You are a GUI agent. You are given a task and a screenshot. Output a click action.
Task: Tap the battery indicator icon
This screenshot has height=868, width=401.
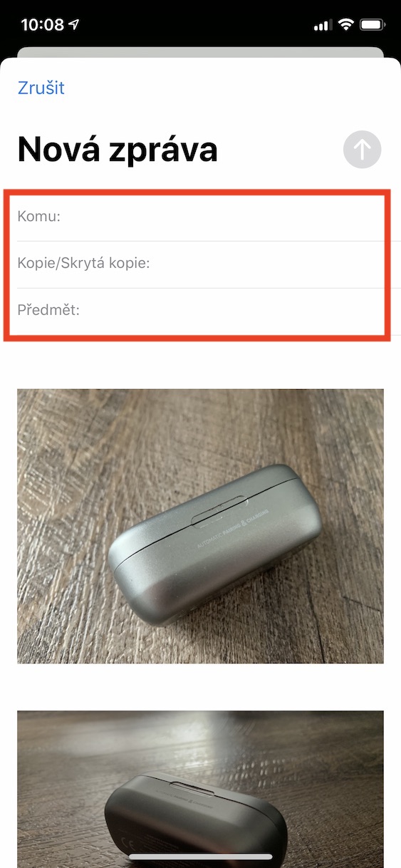click(x=373, y=25)
